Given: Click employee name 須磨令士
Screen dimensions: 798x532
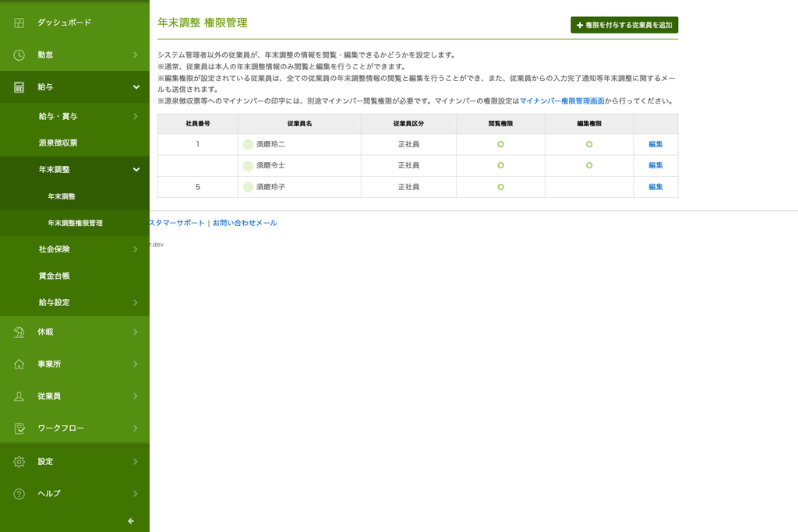Looking at the screenshot, I should click(270, 165).
